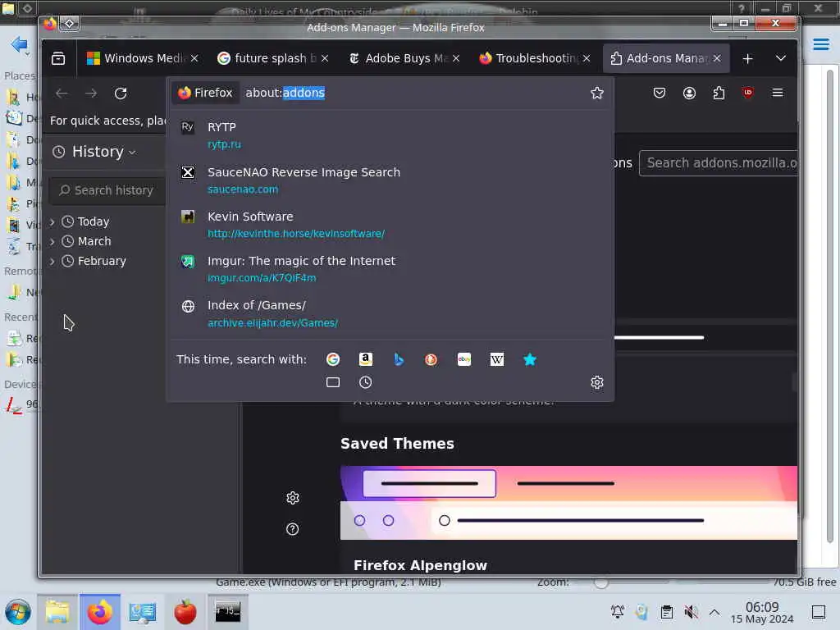The height and width of the screenshot is (630, 840).
Task: Open the Firefox hamburger application menu
Action: pos(778,93)
